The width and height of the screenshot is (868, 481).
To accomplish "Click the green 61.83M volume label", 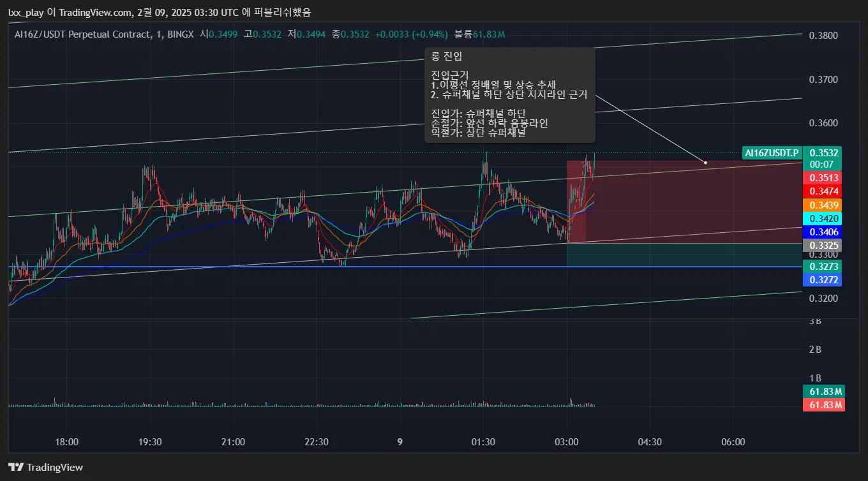I will (823, 392).
